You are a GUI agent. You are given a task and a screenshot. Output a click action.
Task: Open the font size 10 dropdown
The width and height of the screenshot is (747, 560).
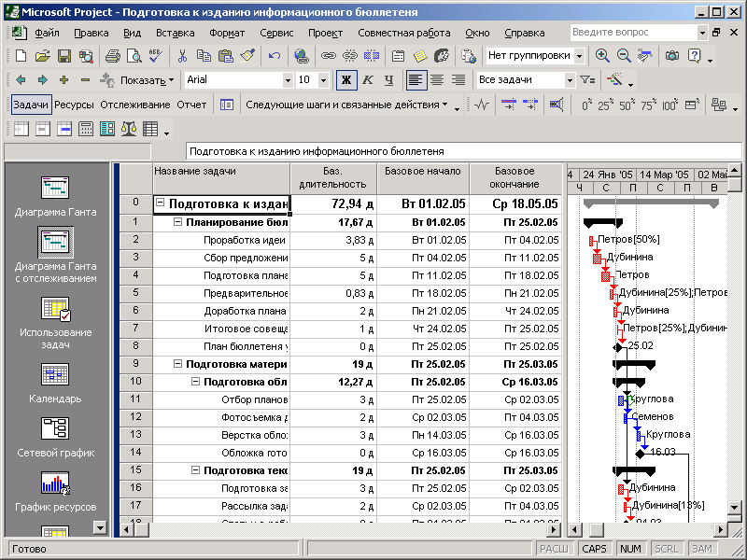click(323, 80)
